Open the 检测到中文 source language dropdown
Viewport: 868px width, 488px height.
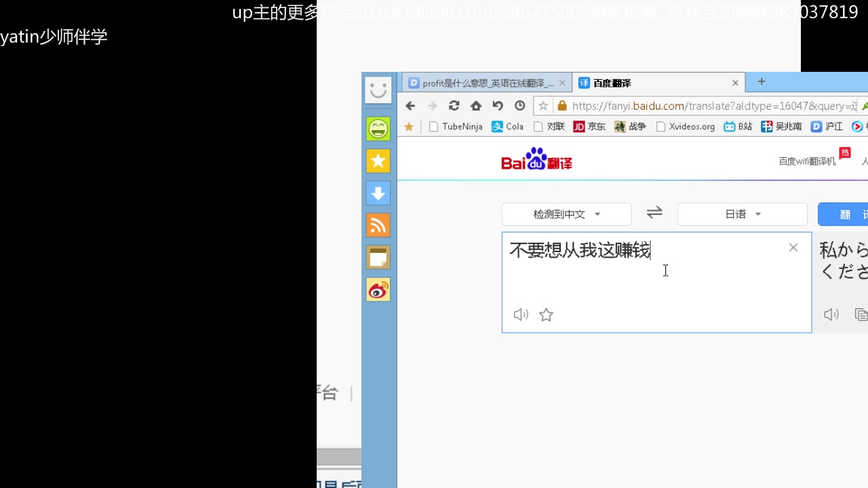(567, 214)
